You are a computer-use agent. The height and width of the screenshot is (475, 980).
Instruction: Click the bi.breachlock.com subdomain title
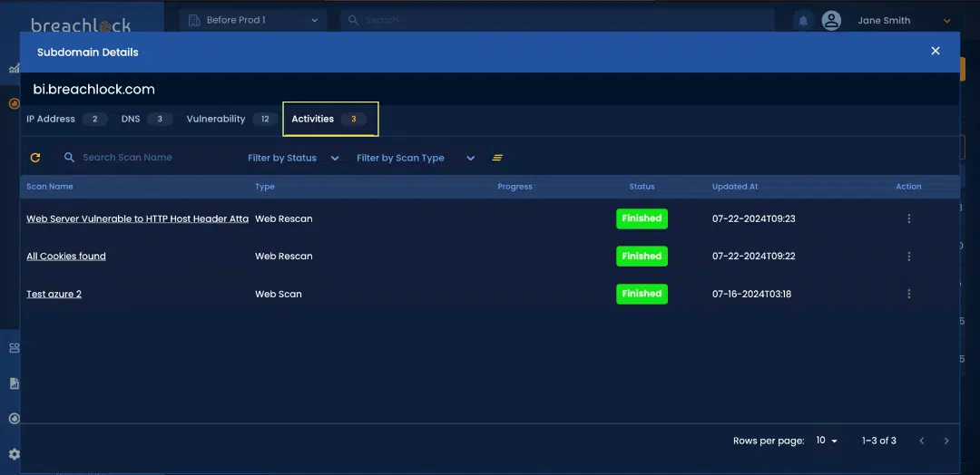(x=93, y=89)
